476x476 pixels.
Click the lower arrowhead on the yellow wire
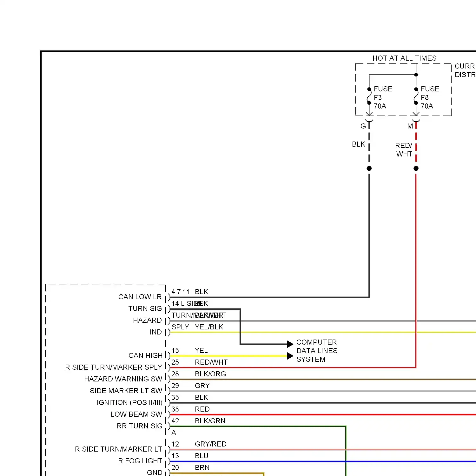pyautogui.click(x=290, y=356)
